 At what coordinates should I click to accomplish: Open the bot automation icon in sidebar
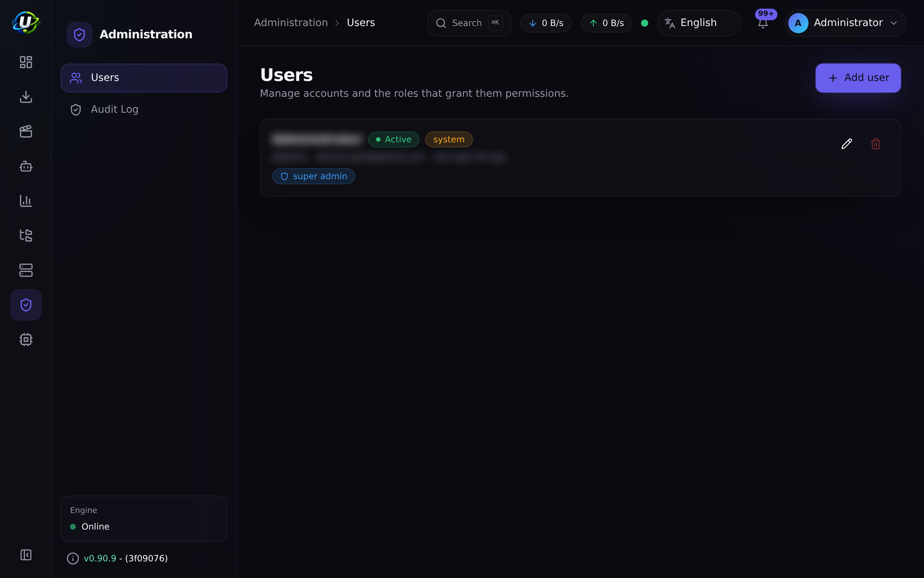pos(26,166)
